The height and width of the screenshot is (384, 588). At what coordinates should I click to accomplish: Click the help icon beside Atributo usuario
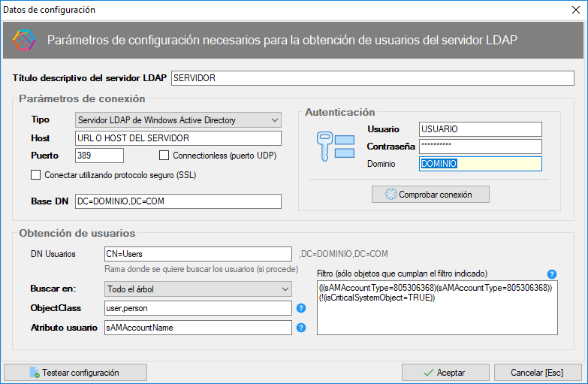click(x=301, y=328)
